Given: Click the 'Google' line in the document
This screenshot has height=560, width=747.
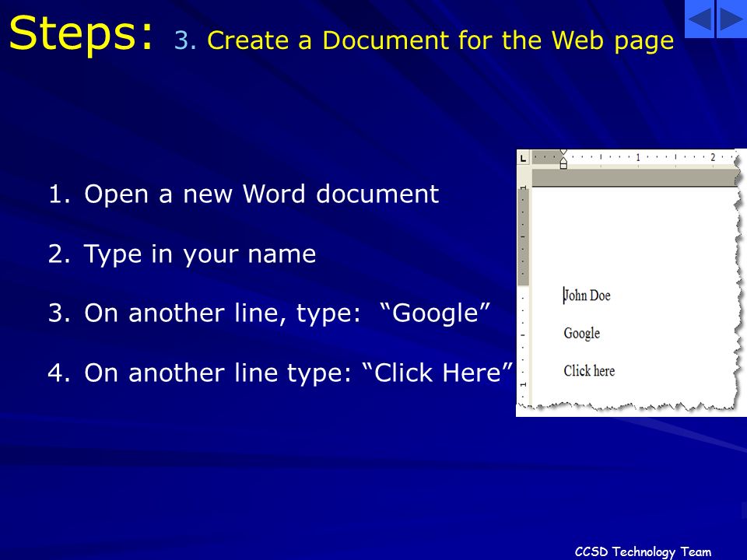Looking at the screenshot, I should pyautogui.click(x=582, y=334).
